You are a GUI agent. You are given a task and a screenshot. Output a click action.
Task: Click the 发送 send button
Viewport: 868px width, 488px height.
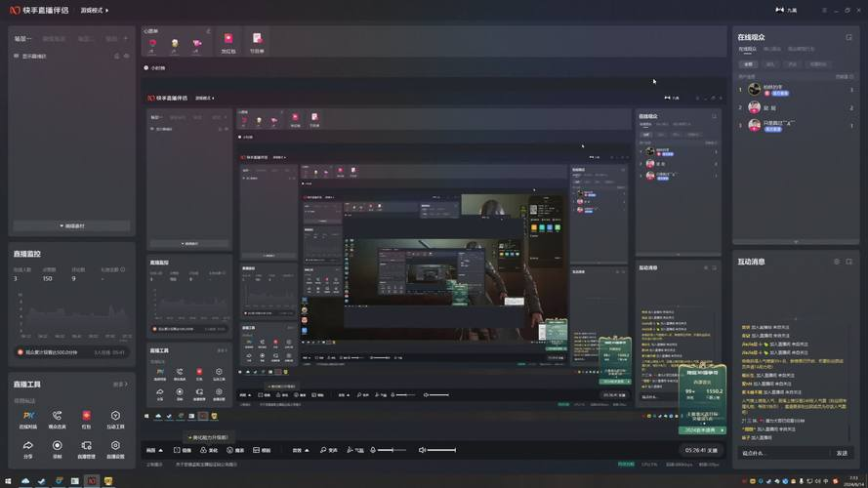click(842, 453)
